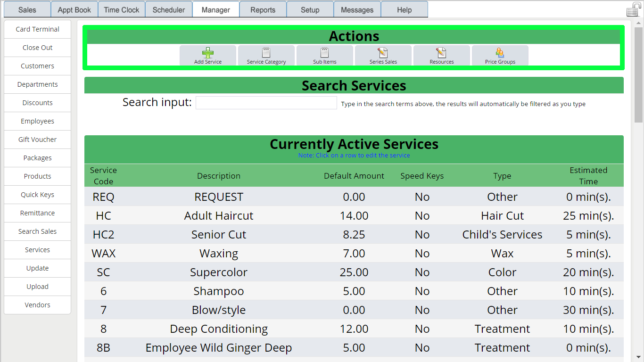The image size is (644, 362).
Task: Click the Wax type cell
Action: (502, 253)
